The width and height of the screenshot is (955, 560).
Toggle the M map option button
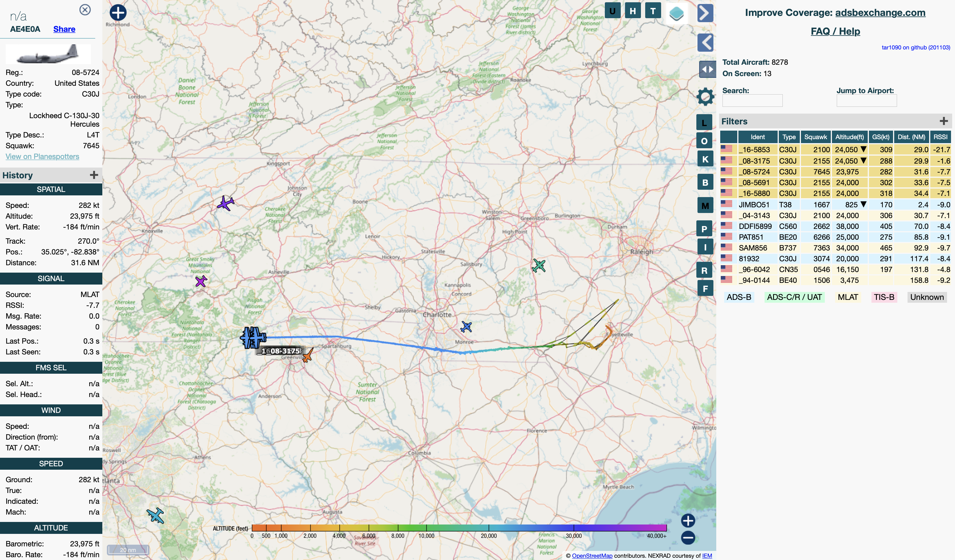point(705,206)
